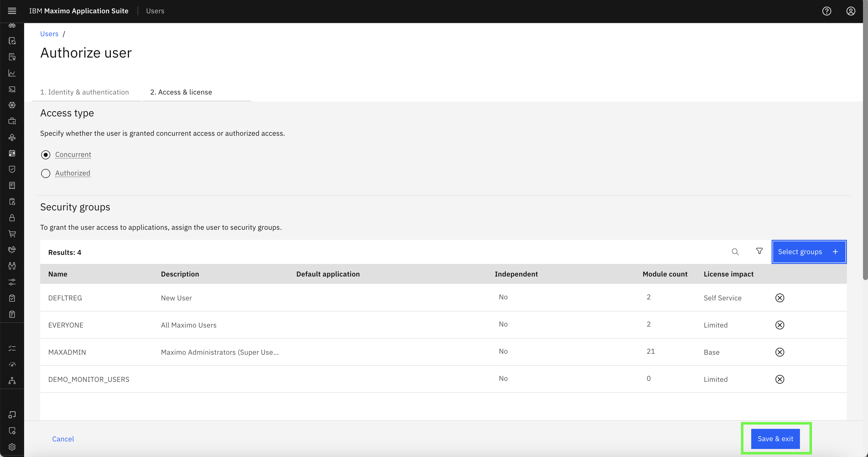Viewport: 868px width, 457px height.
Task: Click the module count 21 cell
Action: (x=651, y=351)
